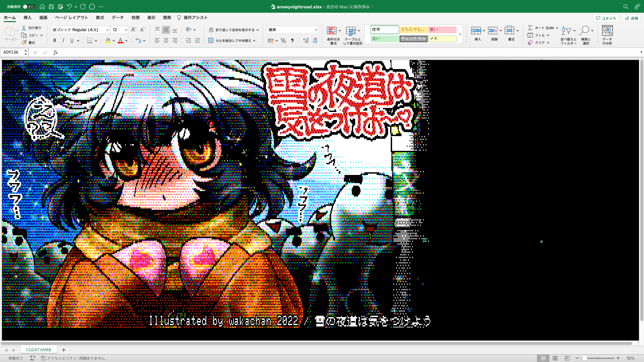Toggle middle vertical alignment
The height and width of the screenshot is (362, 644).
click(166, 30)
